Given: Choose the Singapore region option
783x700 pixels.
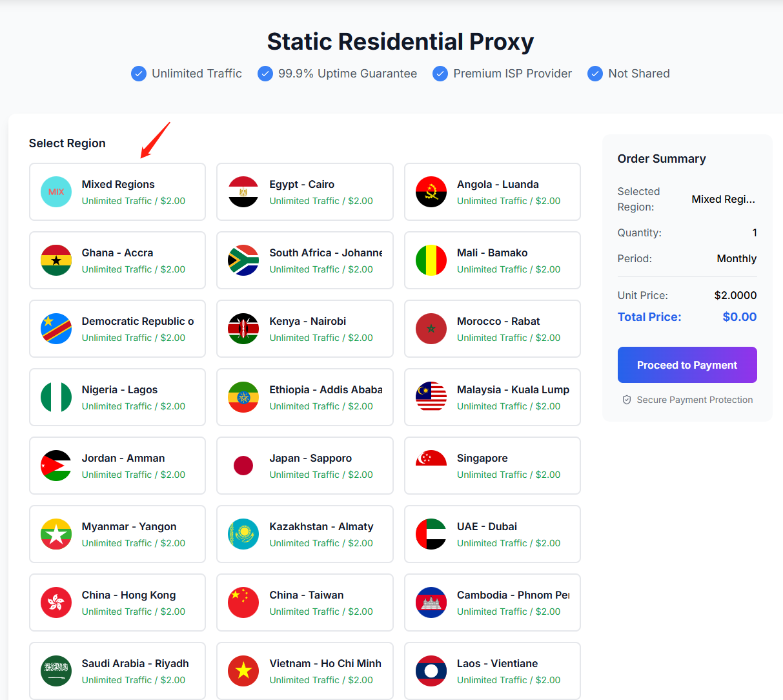Looking at the screenshot, I should click(x=492, y=466).
